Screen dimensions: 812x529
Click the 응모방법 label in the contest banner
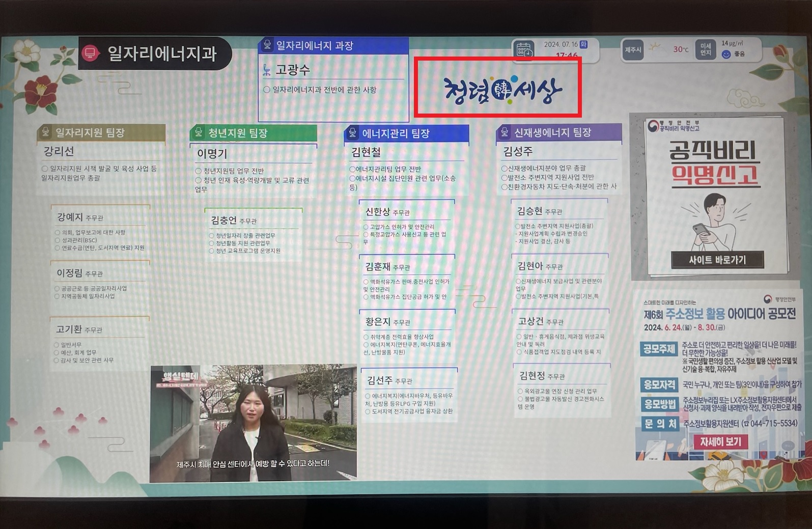point(660,404)
